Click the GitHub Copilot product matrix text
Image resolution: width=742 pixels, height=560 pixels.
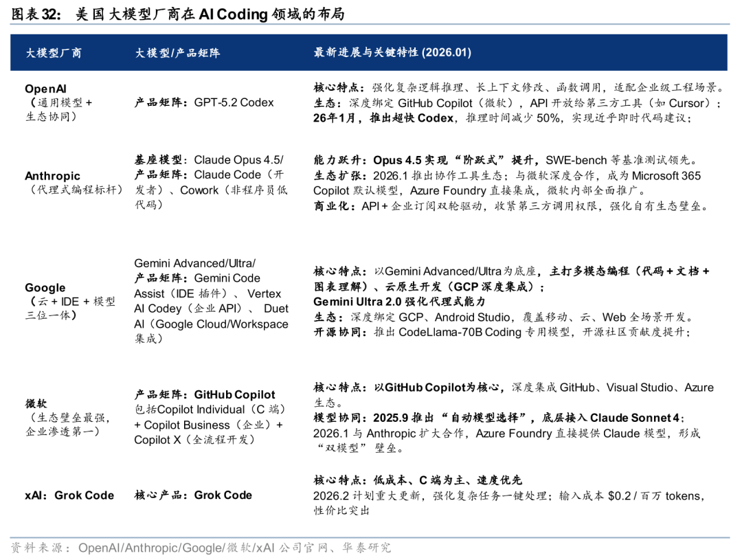(234, 394)
